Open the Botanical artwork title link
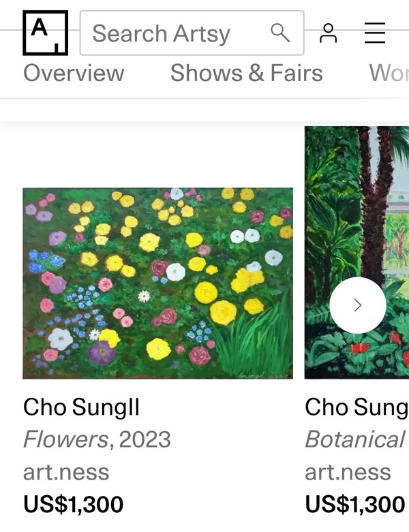 point(355,439)
